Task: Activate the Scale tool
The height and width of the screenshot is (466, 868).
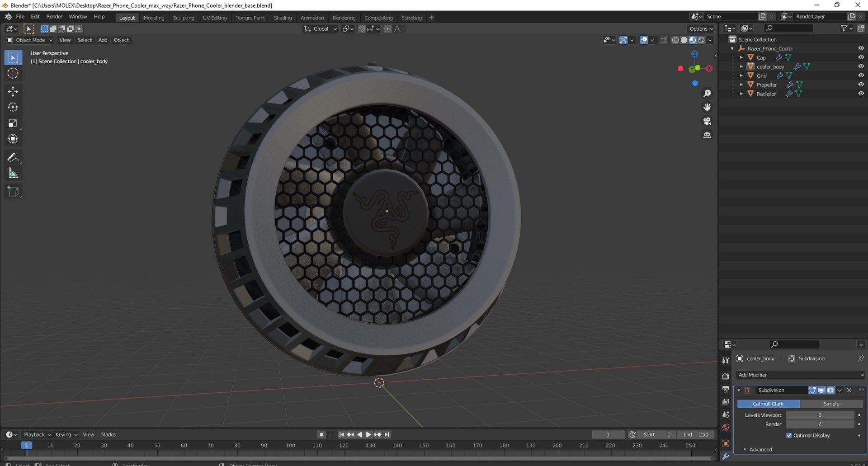Action: tap(13, 123)
